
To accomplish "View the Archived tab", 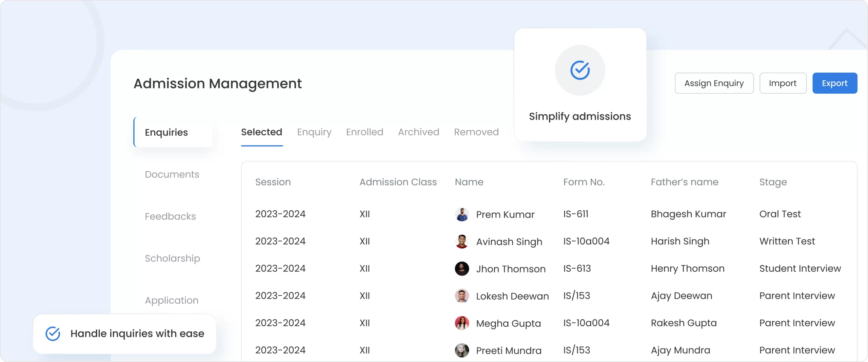I will pos(418,132).
